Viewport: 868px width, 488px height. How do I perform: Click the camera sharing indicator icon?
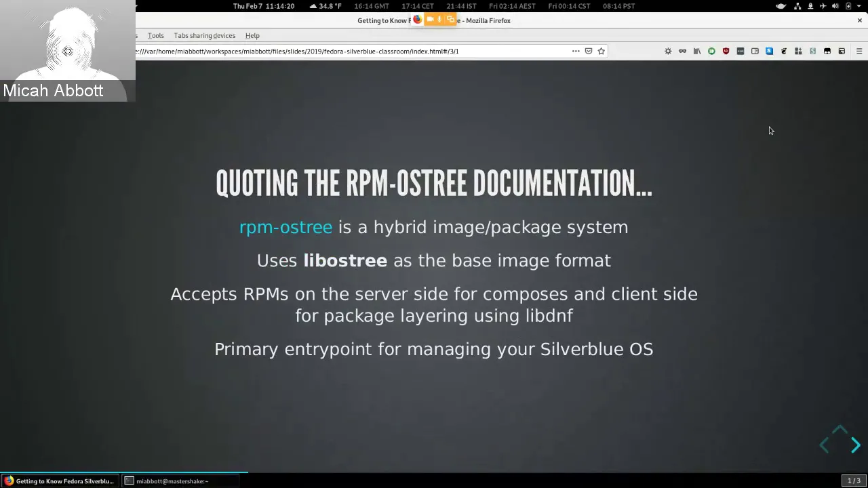pos(430,20)
